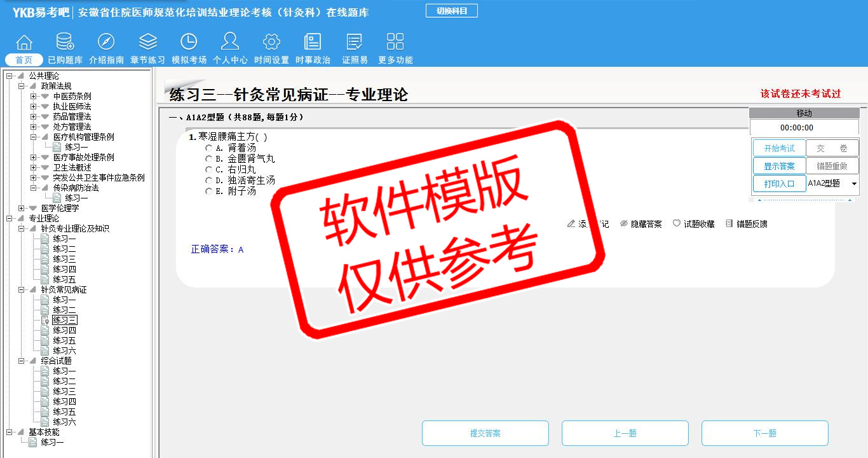Select radio option E 附子汤
This screenshot has height=458, width=868.
tap(208, 191)
